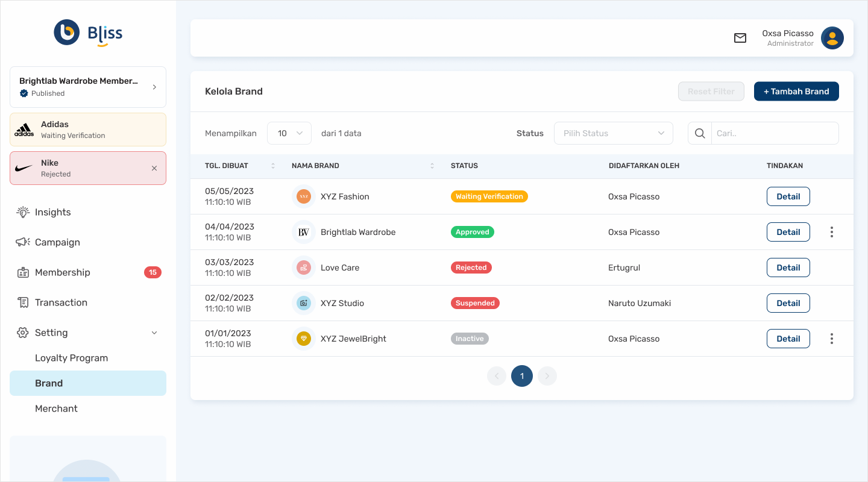
Task: Click the Brightlab Wardrobe brand logo
Action: pyautogui.click(x=304, y=232)
